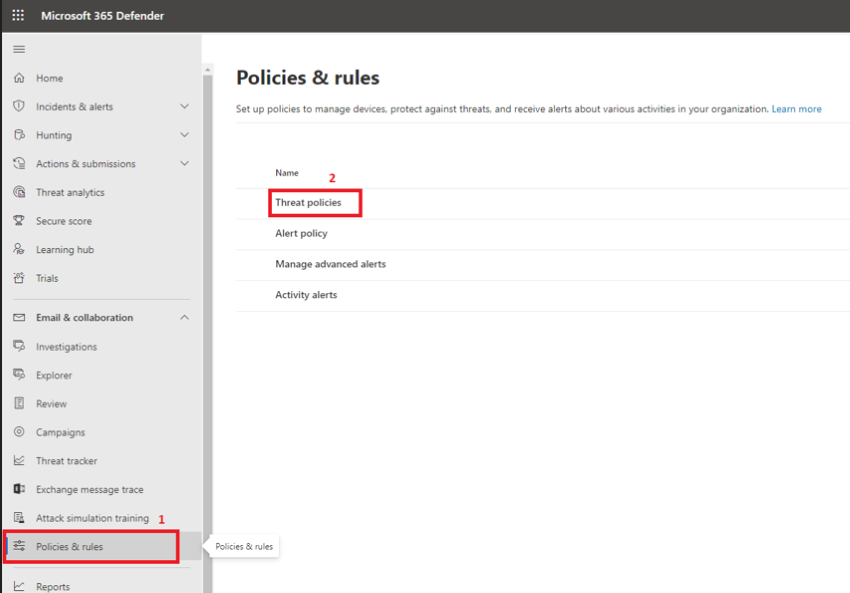
Task: Collapse the navigation hamburger menu
Action: tap(19, 49)
